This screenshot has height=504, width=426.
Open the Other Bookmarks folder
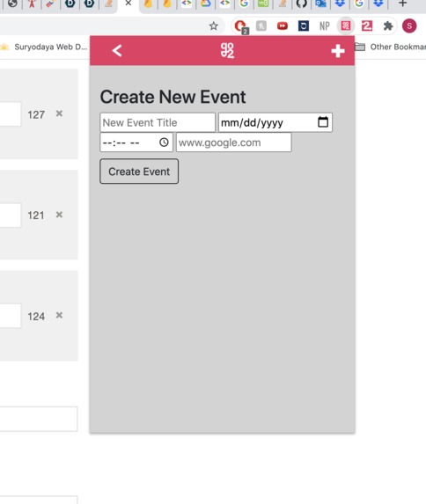391,47
